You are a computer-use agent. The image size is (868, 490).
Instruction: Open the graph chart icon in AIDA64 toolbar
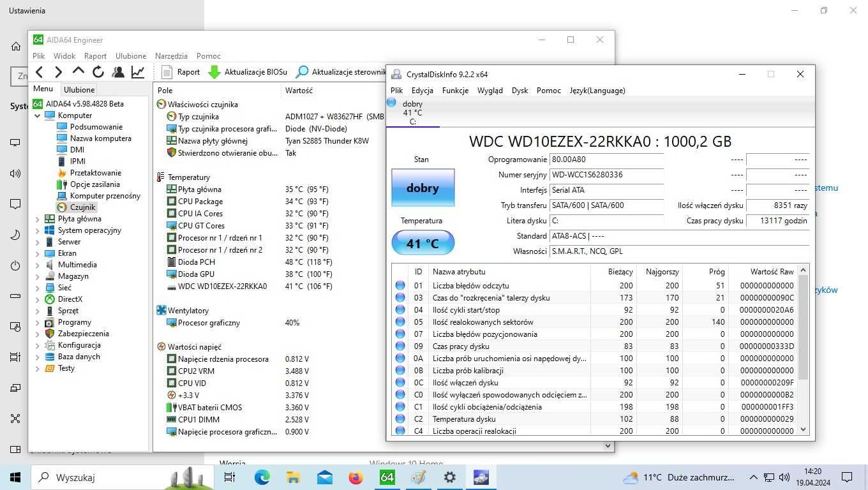(138, 72)
